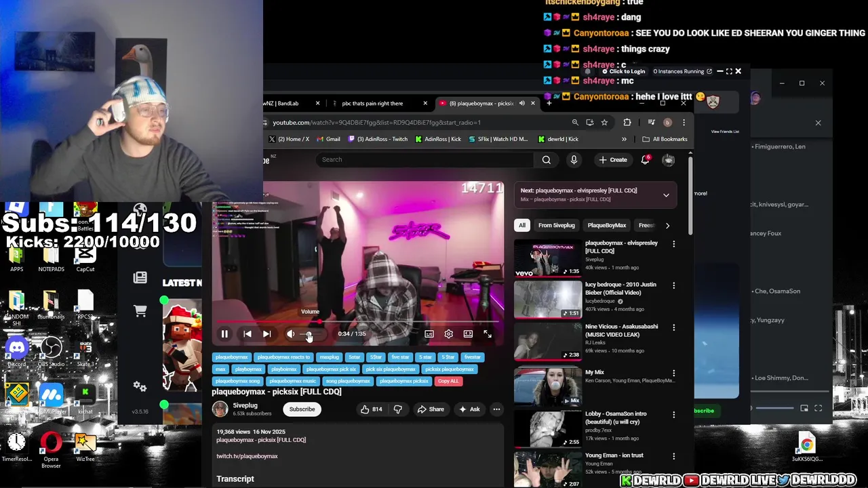This screenshot has width=868, height=488.
Task: Open the SFlix bookmark
Action: click(498, 140)
